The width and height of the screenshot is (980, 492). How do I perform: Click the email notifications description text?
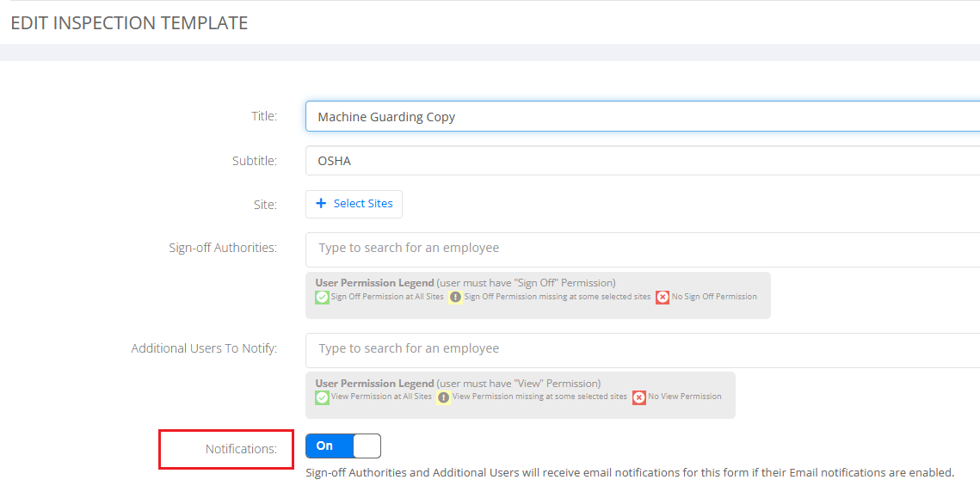click(x=630, y=472)
